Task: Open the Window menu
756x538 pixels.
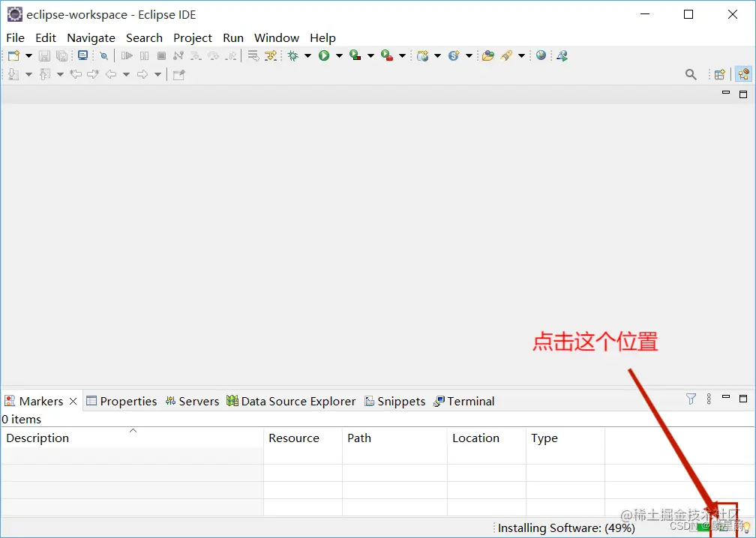Action: point(277,38)
